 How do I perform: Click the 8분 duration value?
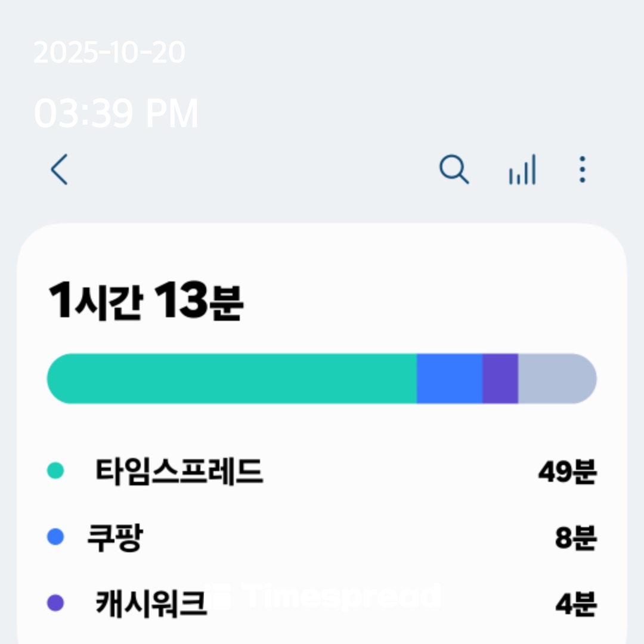pos(575,538)
